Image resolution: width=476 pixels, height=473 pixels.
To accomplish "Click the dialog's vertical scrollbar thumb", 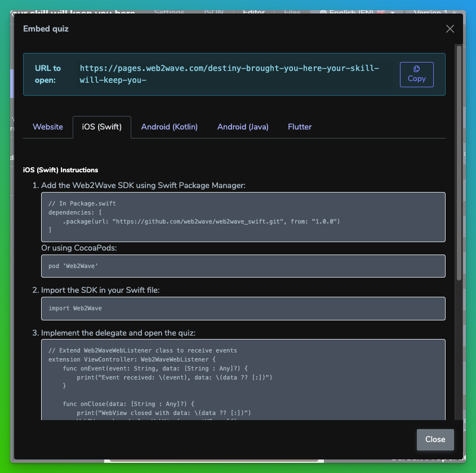I will coord(459,163).
